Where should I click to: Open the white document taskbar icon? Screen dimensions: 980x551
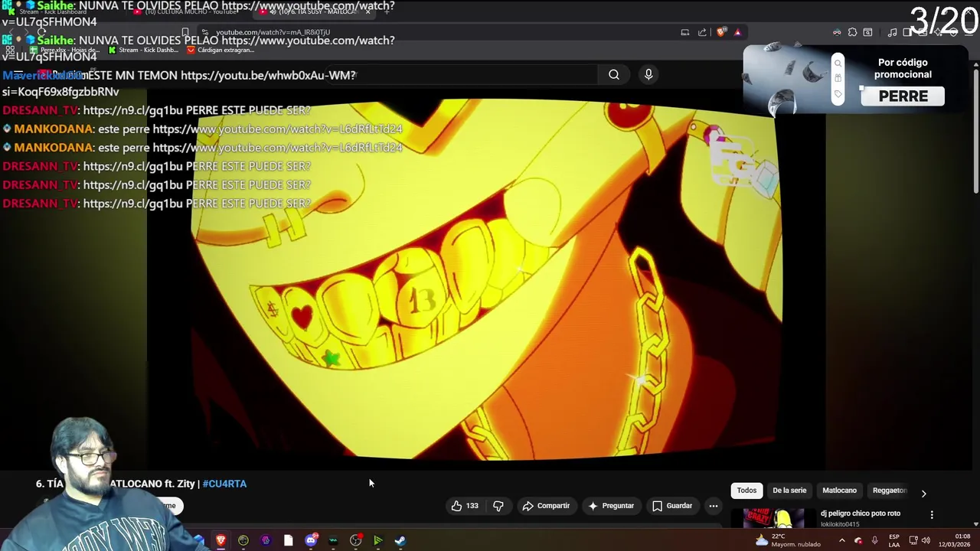click(x=288, y=540)
